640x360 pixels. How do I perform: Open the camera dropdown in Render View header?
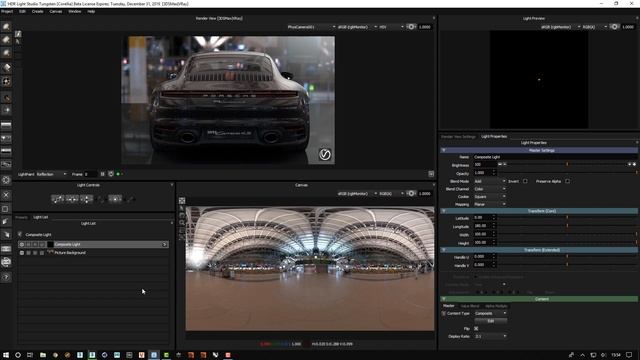click(311, 27)
